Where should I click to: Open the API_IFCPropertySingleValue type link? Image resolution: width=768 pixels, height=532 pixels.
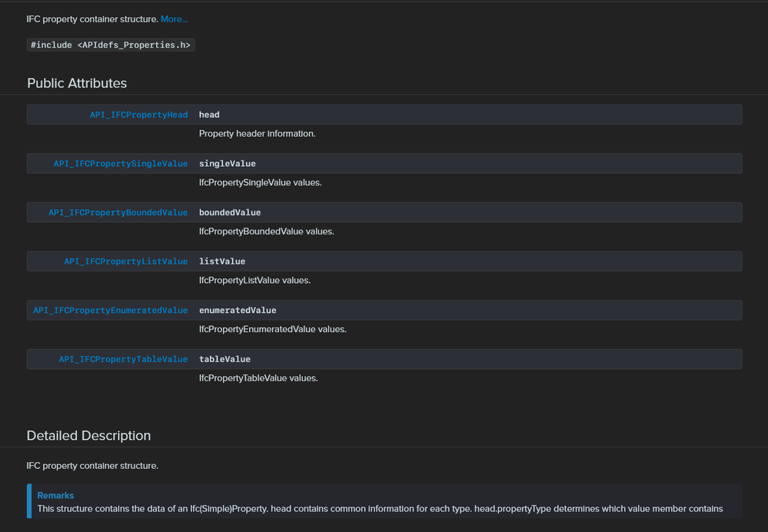pos(121,164)
